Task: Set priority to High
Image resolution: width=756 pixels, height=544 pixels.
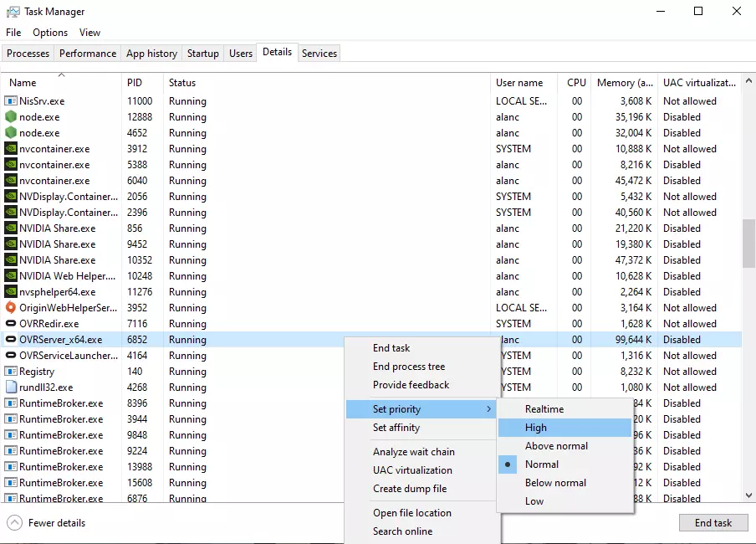Action: [x=536, y=428]
